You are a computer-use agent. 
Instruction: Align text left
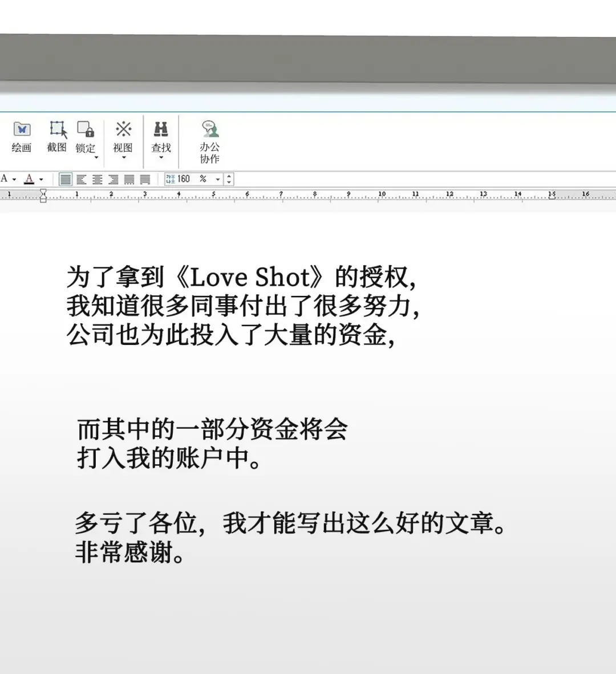point(82,180)
